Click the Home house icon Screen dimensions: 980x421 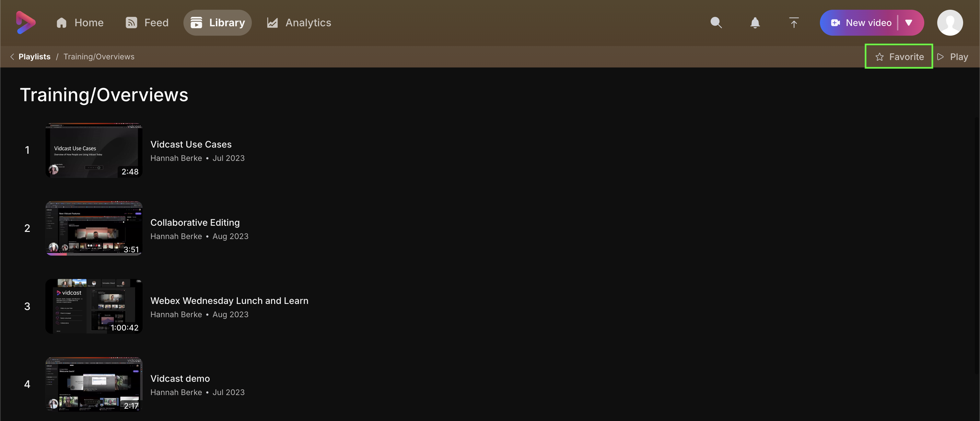(x=62, y=23)
